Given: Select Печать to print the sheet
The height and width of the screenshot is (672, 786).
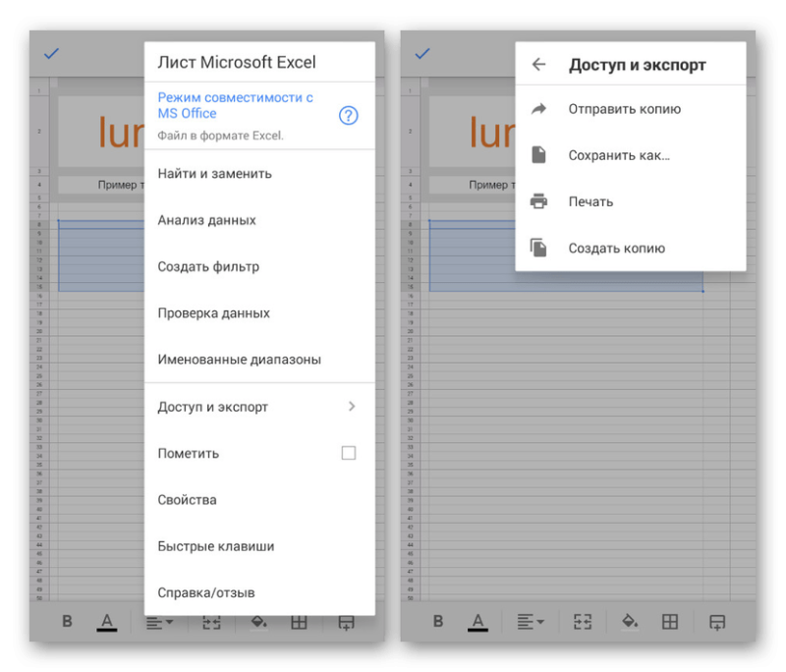Looking at the screenshot, I should pos(631,201).
